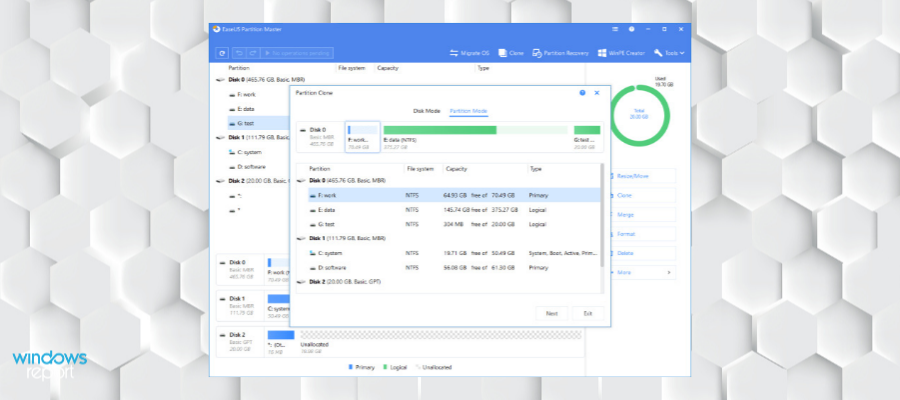The image size is (900, 400).
Task: Click the Unallocated legend swatch
Action: [418, 367]
